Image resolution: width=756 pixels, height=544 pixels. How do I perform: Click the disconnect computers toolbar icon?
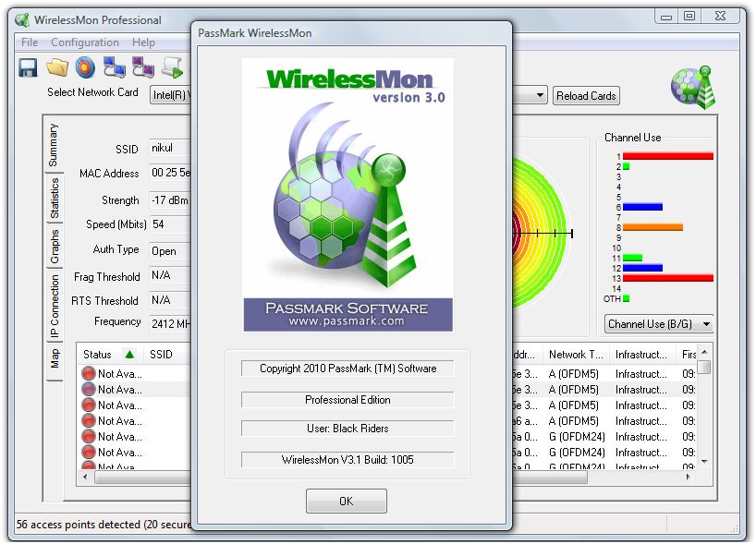143,67
